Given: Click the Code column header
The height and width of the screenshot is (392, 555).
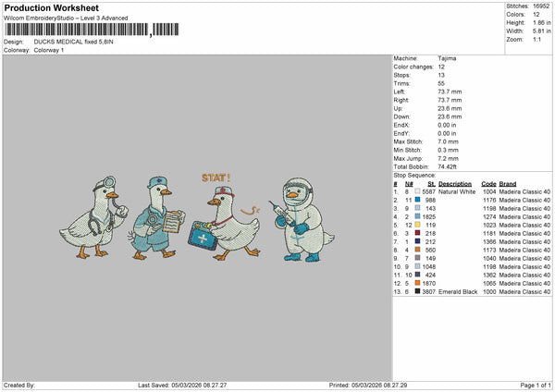Looking at the screenshot, I should 488,184.
